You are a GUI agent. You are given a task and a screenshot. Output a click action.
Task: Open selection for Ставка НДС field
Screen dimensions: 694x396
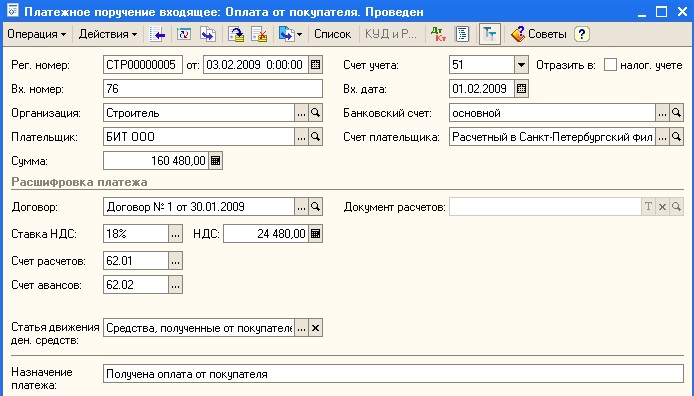coord(175,234)
